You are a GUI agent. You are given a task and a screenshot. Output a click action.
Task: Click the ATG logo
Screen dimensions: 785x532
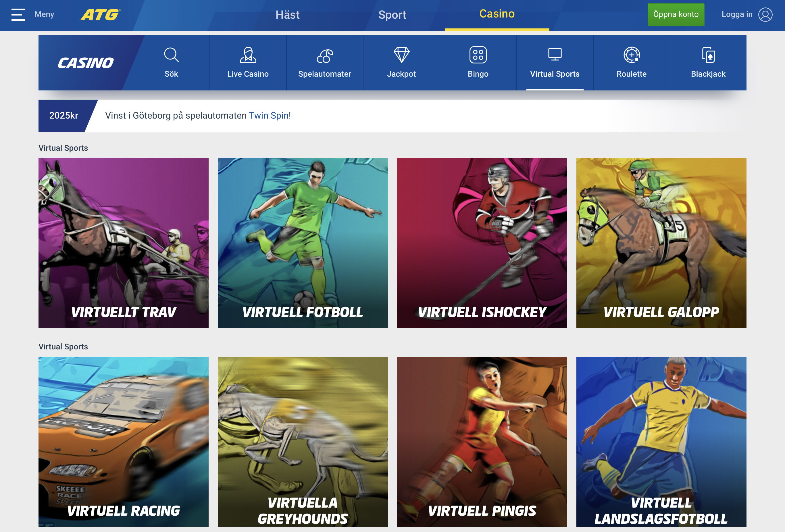[101, 15]
